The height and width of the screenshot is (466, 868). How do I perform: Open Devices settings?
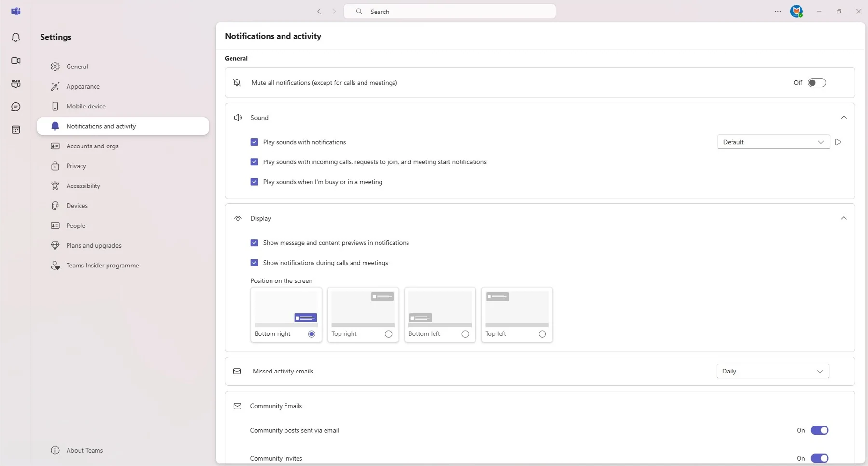click(x=123, y=206)
